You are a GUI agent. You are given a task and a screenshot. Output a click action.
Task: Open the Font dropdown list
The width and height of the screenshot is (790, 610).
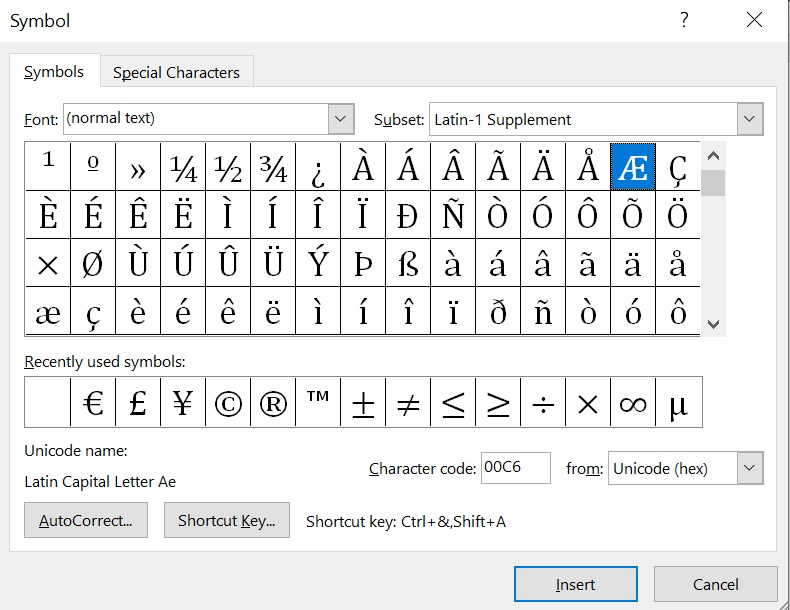[341, 119]
